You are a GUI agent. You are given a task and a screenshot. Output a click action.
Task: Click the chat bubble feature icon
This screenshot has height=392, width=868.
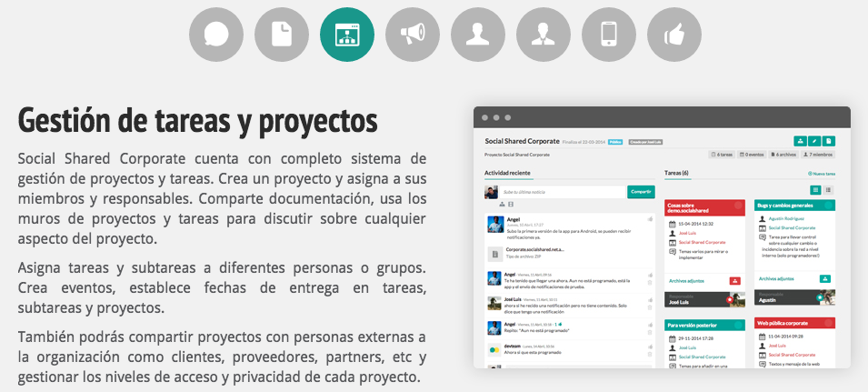216,35
